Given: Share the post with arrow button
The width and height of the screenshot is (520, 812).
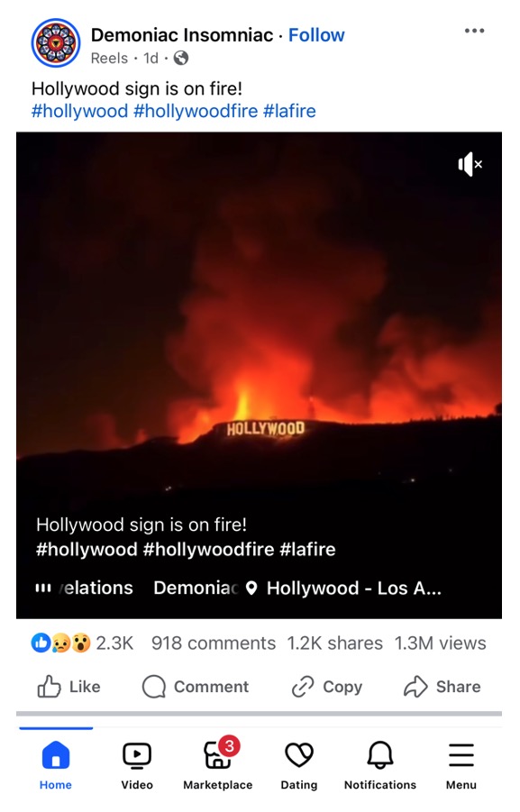Looking at the screenshot, I should click(x=442, y=687).
